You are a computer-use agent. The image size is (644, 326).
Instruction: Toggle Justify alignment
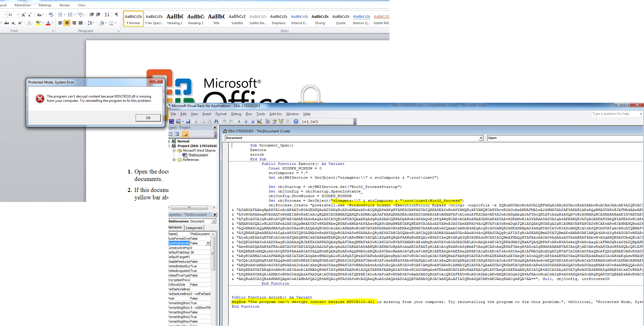(x=81, y=23)
